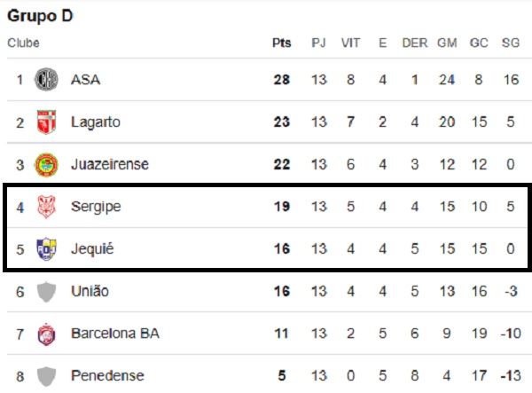Open the Barcelona BA team link
The image size is (532, 393).
115,334
